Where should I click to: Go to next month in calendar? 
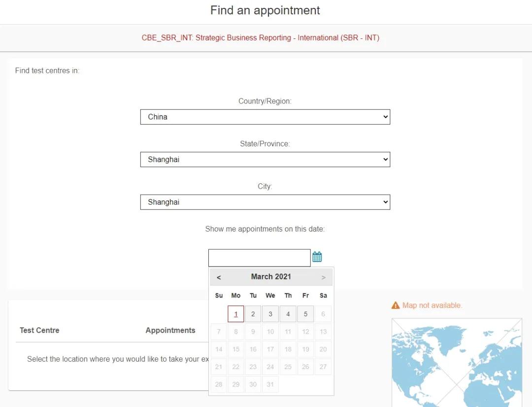click(x=324, y=277)
